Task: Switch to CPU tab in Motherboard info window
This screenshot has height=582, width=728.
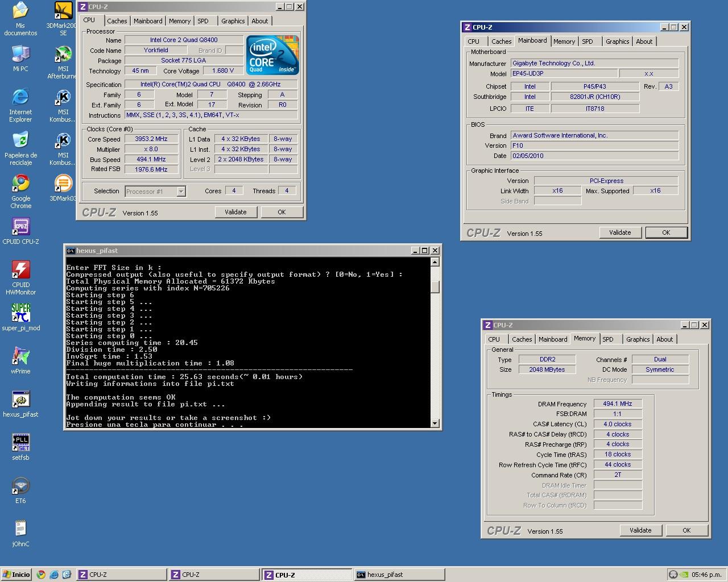Action: [474, 41]
